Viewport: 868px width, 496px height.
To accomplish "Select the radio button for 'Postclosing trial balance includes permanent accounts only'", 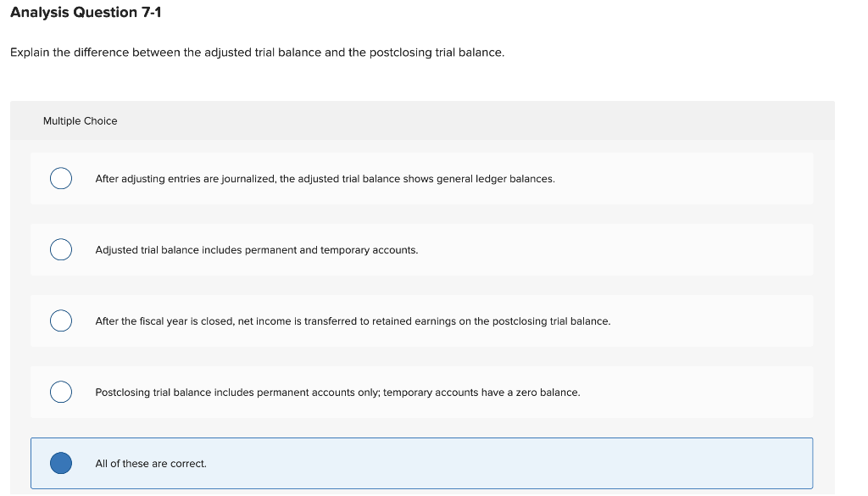I will tap(60, 392).
